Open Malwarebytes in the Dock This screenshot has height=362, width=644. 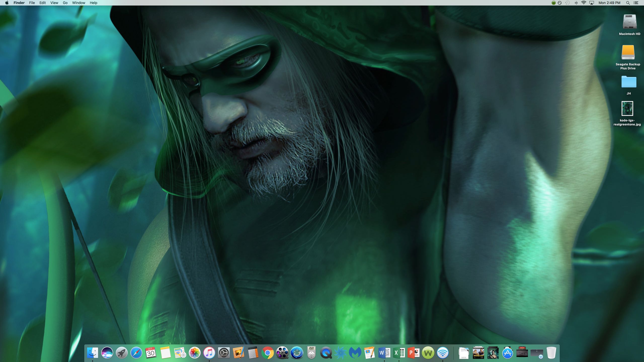coord(355,353)
